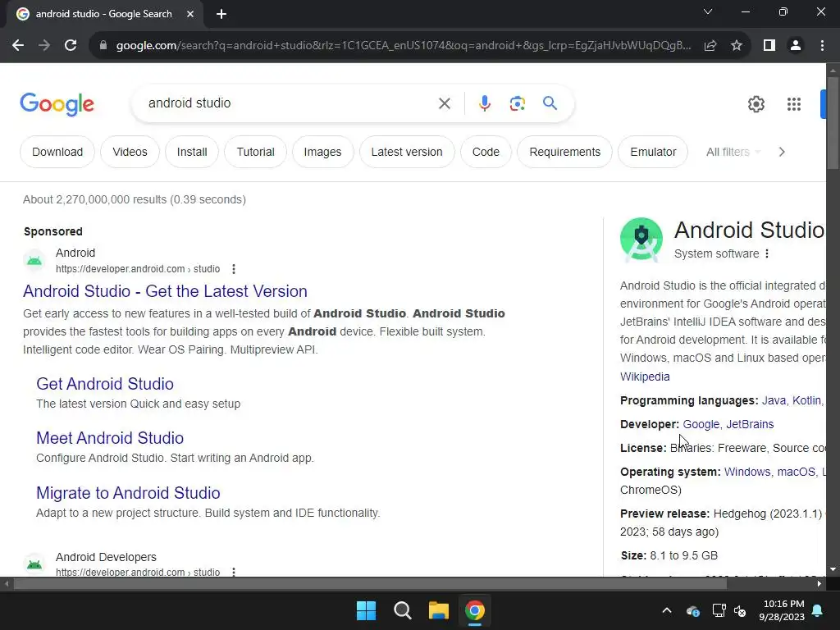
Task: Open the Windows Start menu
Action: tap(367, 610)
